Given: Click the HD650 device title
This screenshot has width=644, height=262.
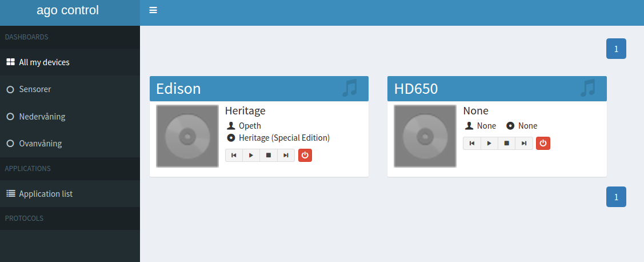Looking at the screenshot, I should pyautogui.click(x=416, y=89).
